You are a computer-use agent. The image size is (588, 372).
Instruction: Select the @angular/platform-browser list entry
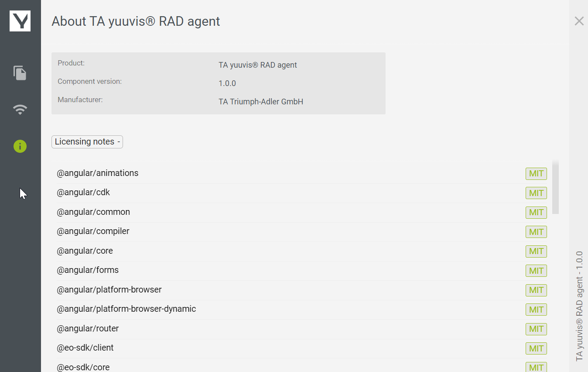tap(109, 289)
